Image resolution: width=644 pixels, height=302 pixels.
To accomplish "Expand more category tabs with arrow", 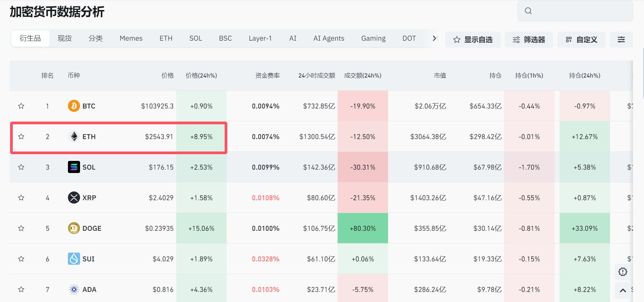I will click(x=434, y=38).
